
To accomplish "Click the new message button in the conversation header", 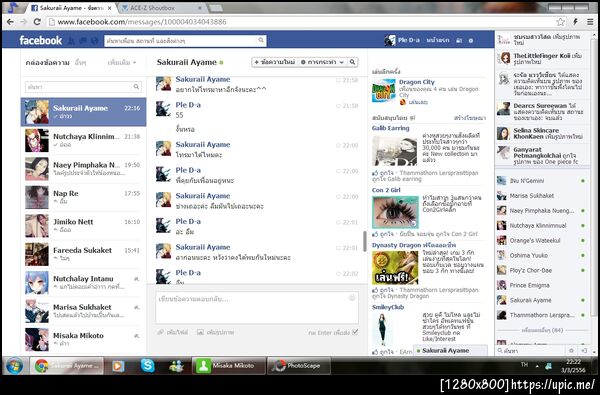I will 275,62.
